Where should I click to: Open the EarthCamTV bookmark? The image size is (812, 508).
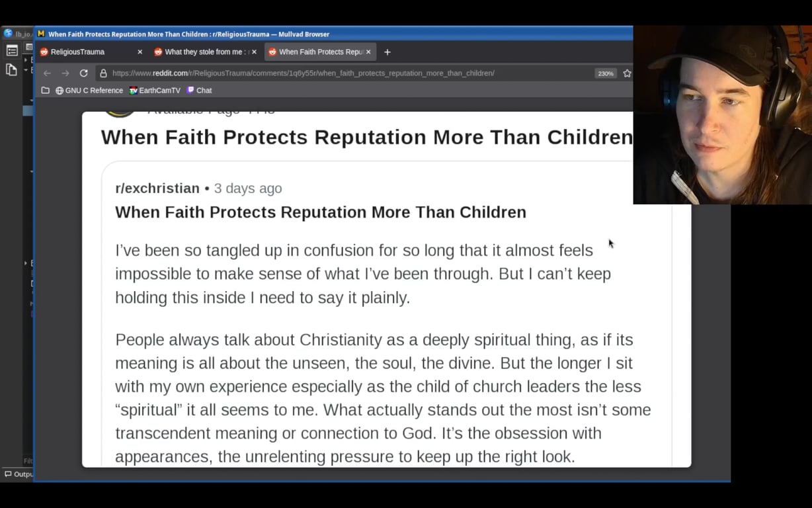tap(155, 90)
